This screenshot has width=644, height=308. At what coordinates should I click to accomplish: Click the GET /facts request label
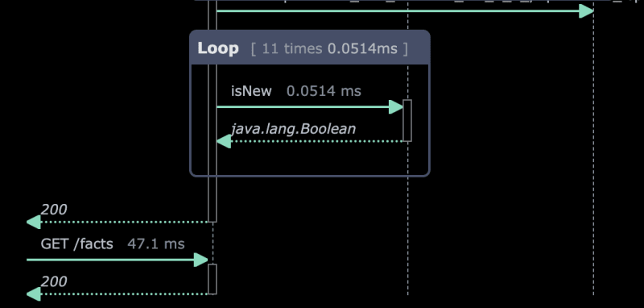point(76,243)
